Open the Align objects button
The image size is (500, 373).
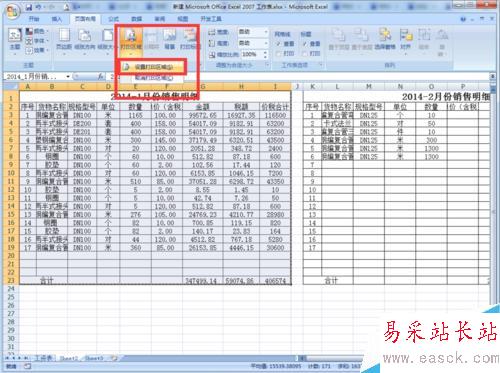[x=406, y=41]
